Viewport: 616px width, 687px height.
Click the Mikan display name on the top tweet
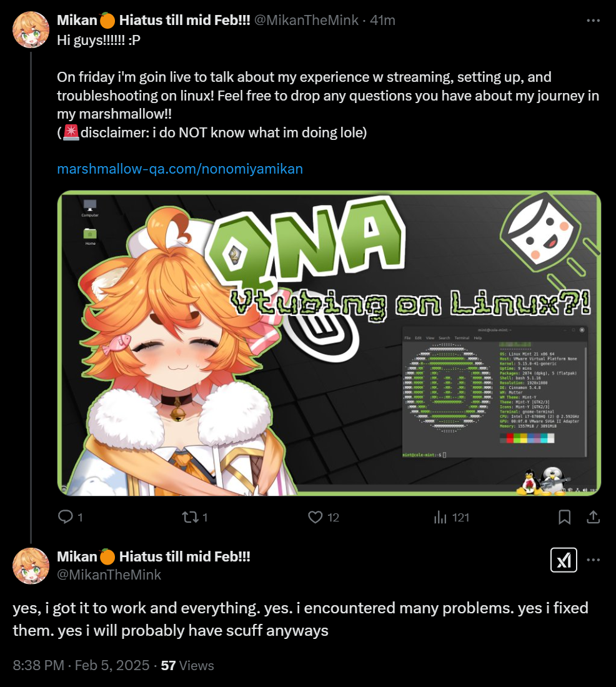(x=154, y=20)
